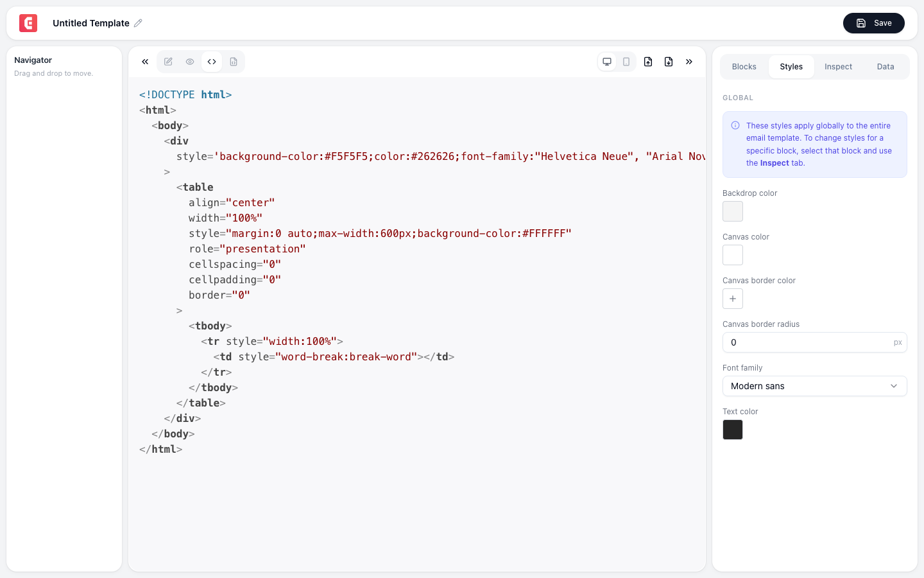Click bold Inspect word in info notice
Viewport: 924px width, 578px height.
[774, 163]
